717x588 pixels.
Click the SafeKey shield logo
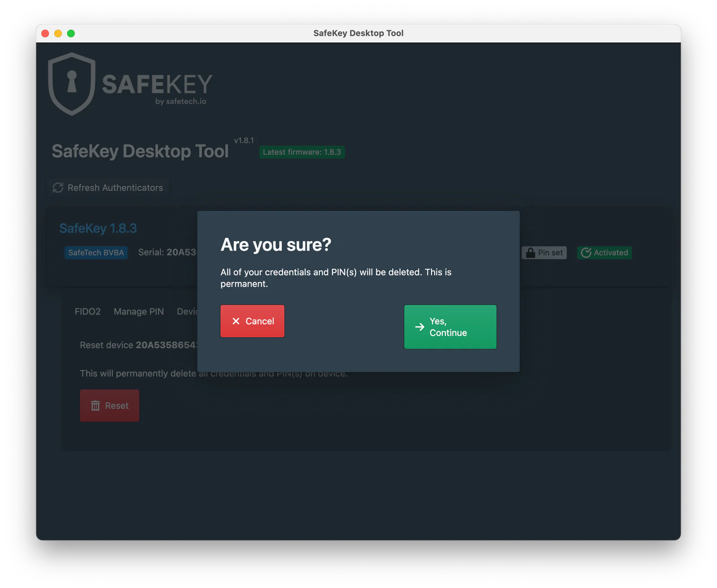click(x=72, y=84)
